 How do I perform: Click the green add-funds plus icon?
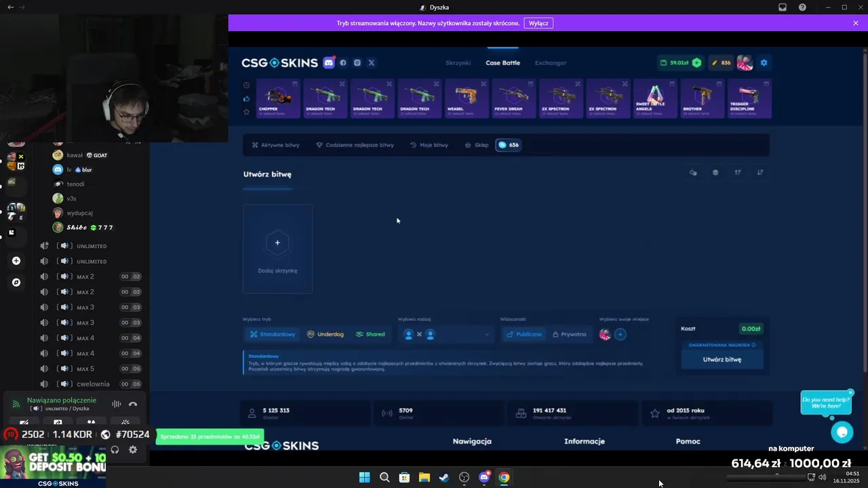click(696, 62)
